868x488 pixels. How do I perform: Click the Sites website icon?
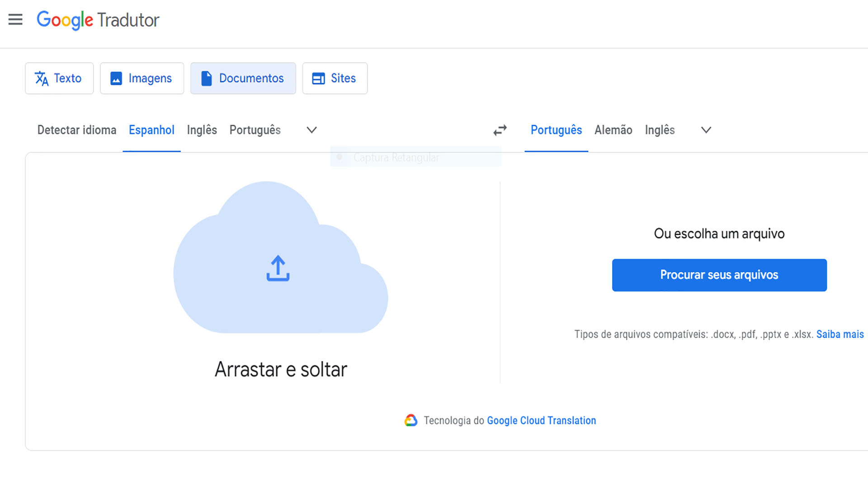tap(319, 78)
